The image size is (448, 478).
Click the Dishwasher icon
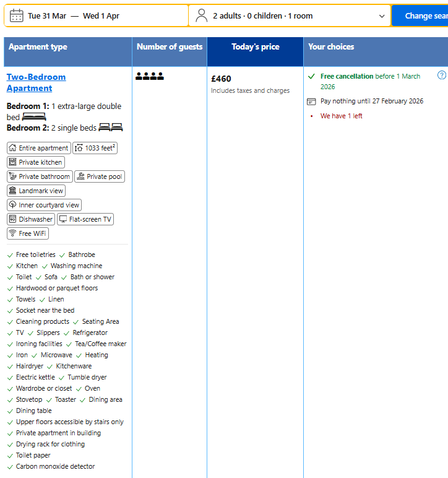coord(12,219)
